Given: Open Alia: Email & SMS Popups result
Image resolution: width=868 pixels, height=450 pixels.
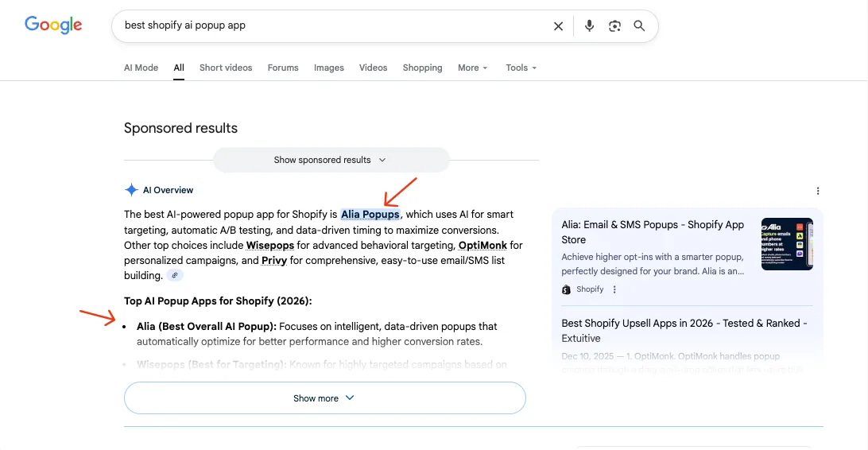Looking at the screenshot, I should coord(653,232).
